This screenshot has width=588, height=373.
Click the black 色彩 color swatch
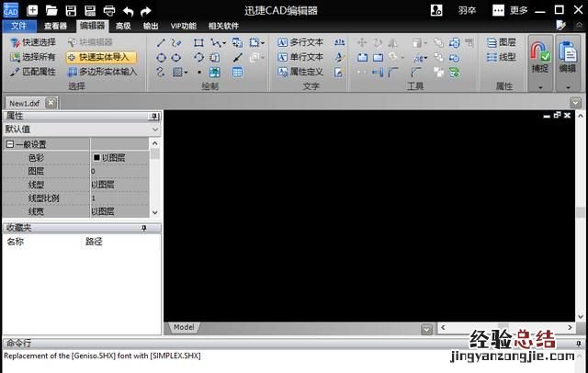(96, 157)
